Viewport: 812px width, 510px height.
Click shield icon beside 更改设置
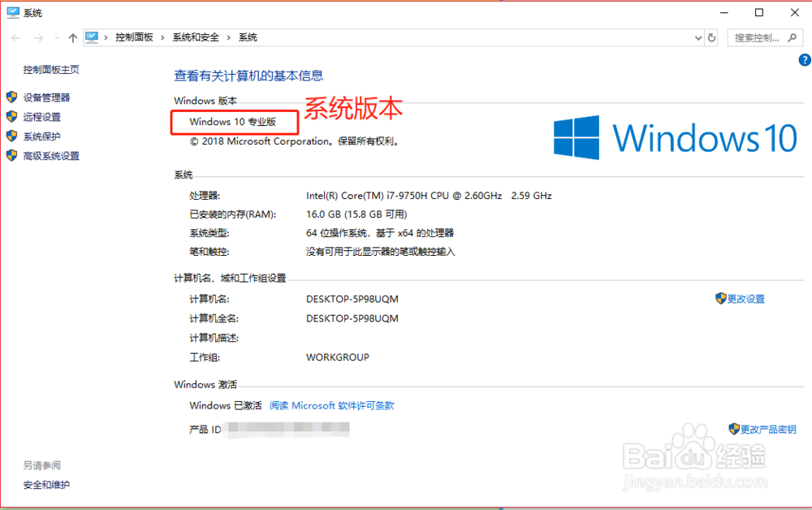[721, 298]
